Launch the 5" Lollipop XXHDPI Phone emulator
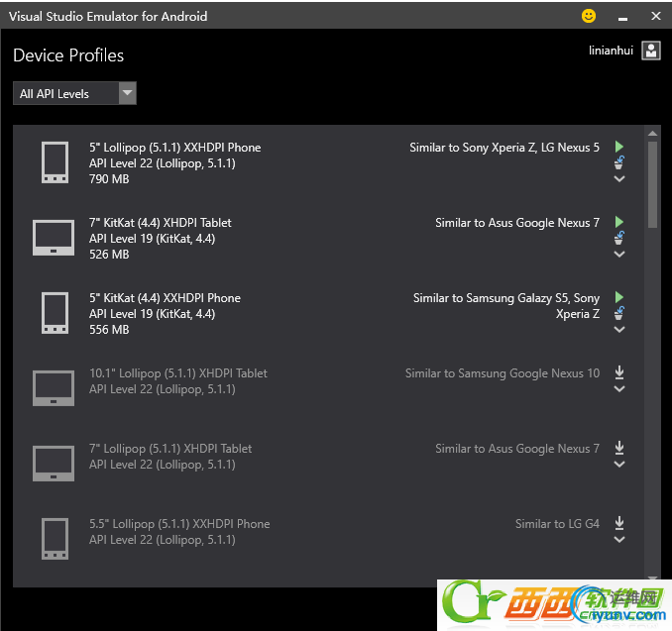 pyautogui.click(x=618, y=147)
